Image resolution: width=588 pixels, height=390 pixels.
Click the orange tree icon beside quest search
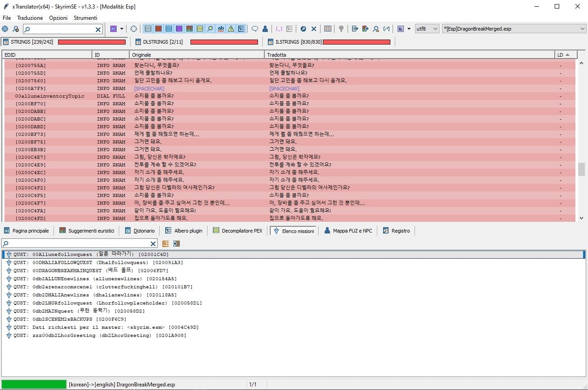click(x=166, y=244)
